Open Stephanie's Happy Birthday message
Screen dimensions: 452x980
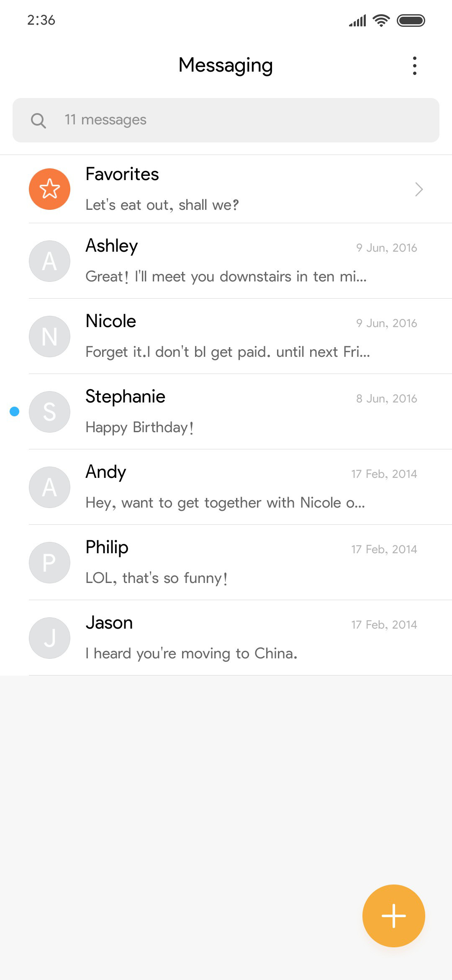(x=226, y=412)
